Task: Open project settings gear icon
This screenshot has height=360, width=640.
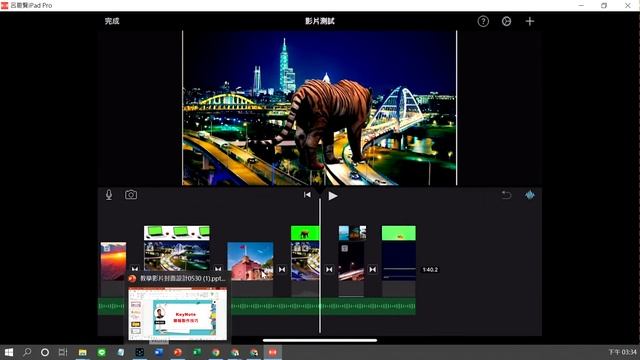Action: (x=506, y=21)
